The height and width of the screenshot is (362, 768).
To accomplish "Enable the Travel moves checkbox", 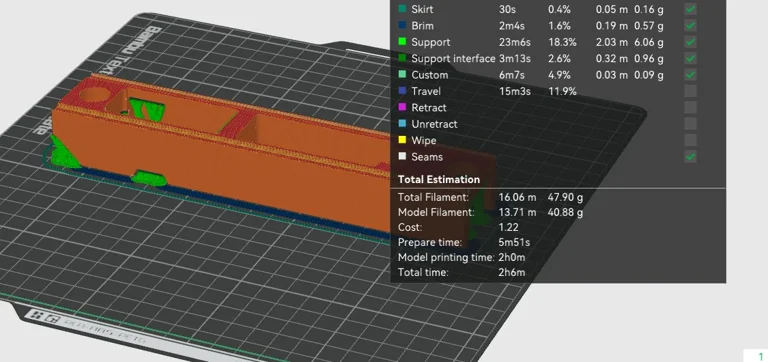I will pyautogui.click(x=690, y=91).
